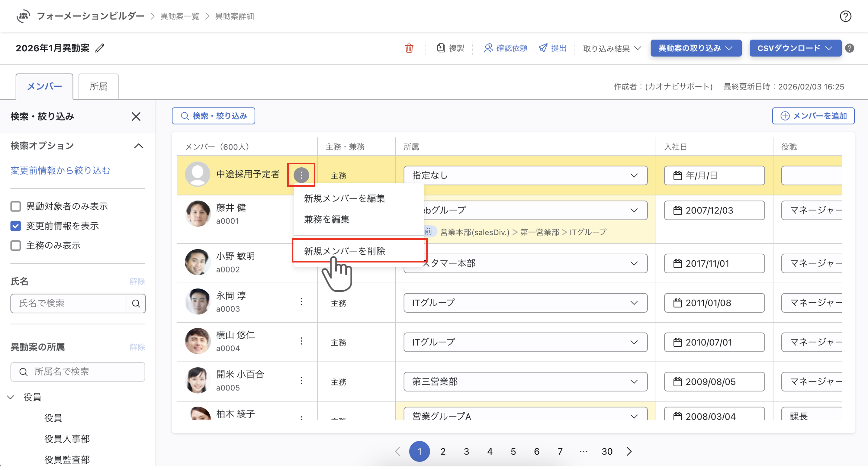Click 変更前情報から絞り込む link
868x470 pixels.
[x=60, y=170]
